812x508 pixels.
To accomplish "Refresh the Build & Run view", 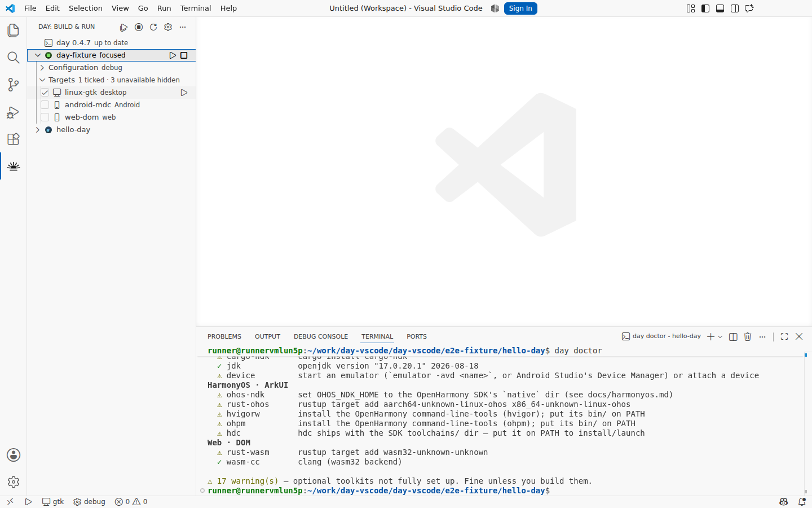I will [x=153, y=27].
